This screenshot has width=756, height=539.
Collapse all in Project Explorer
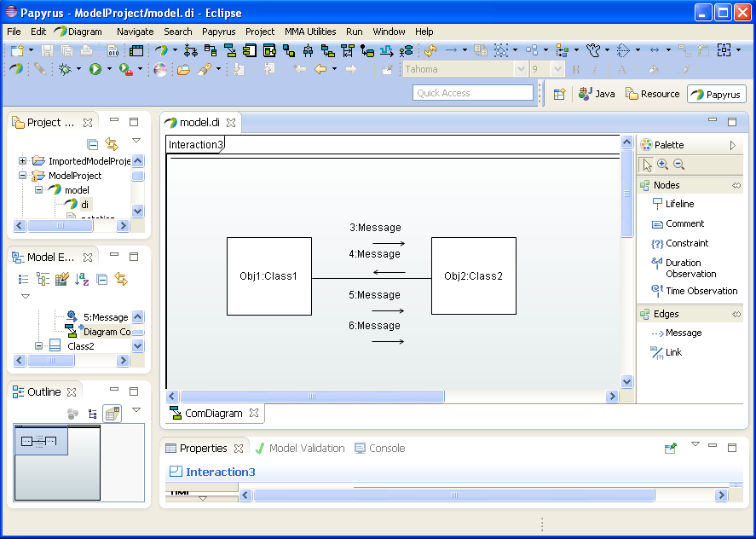[x=93, y=144]
